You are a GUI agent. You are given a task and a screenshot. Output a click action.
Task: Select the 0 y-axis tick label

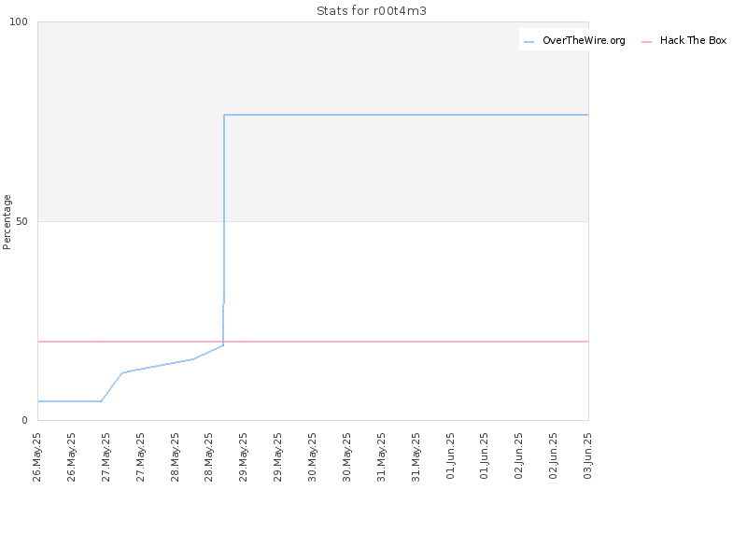25,420
